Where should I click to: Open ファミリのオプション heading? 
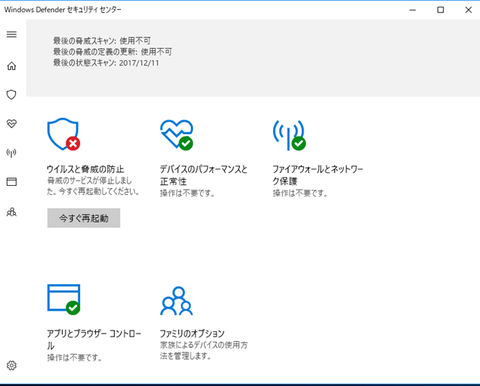(192, 333)
